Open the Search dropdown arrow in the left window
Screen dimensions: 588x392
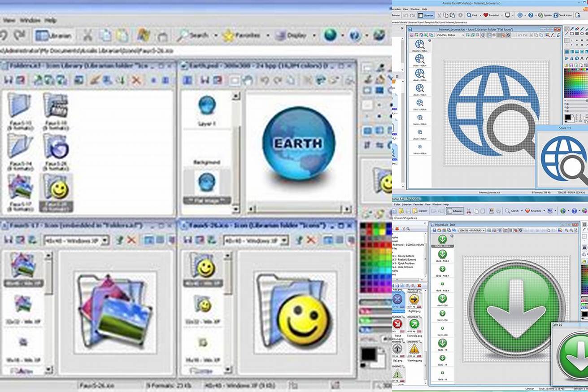point(215,35)
